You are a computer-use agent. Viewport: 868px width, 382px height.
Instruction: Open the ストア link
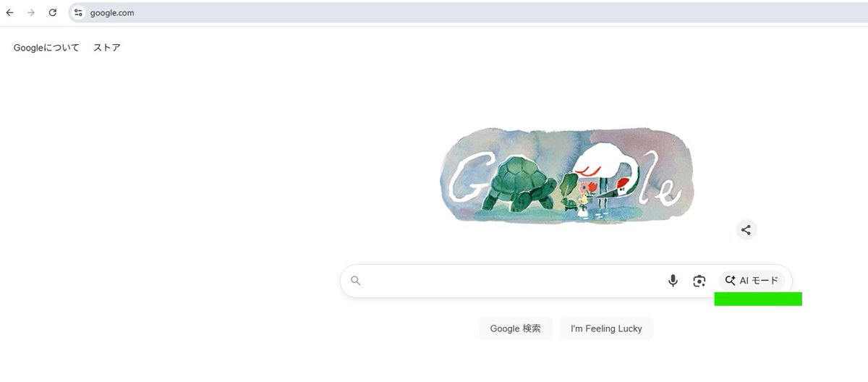[x=107, y=48]
